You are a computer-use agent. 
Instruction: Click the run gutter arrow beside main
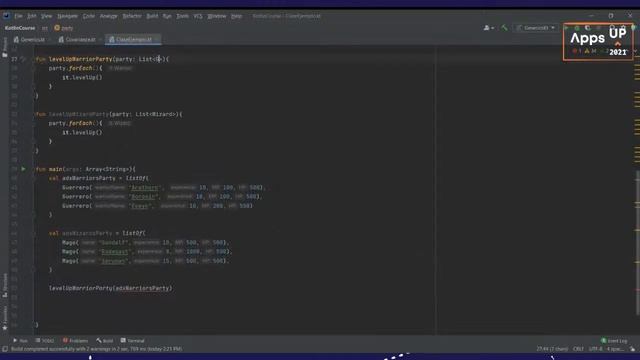(23, 169)
